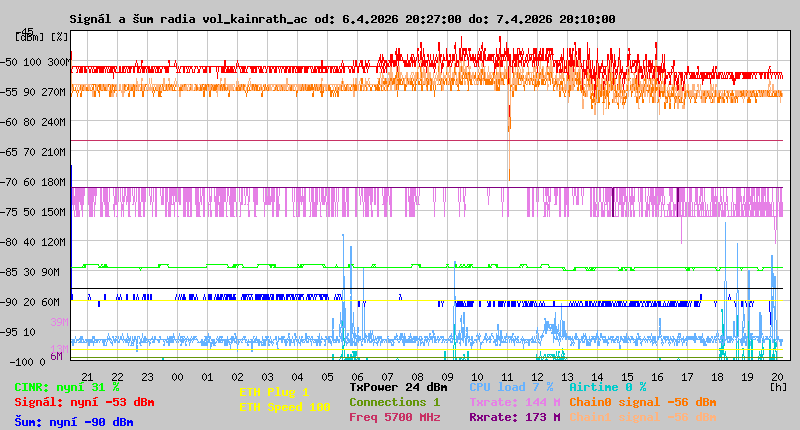
Task: Click the hour label '15' on the time axis
Action: [627, 377]
